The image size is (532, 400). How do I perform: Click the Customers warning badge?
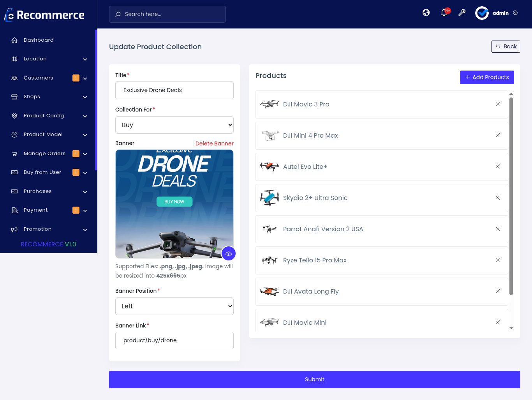pyautogui.click(x=76, y=78)
